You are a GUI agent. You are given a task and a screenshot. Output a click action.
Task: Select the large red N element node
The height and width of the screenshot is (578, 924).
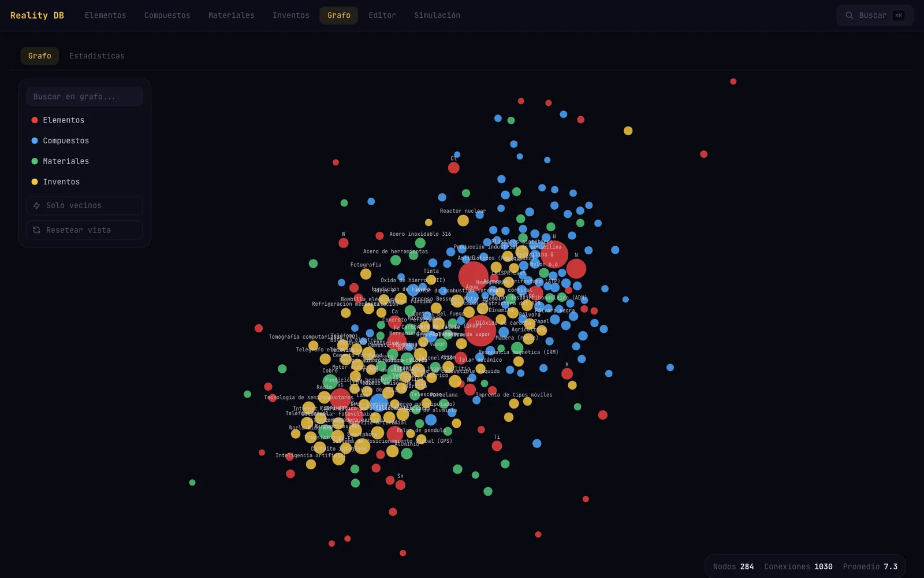(x=576, y=269)
